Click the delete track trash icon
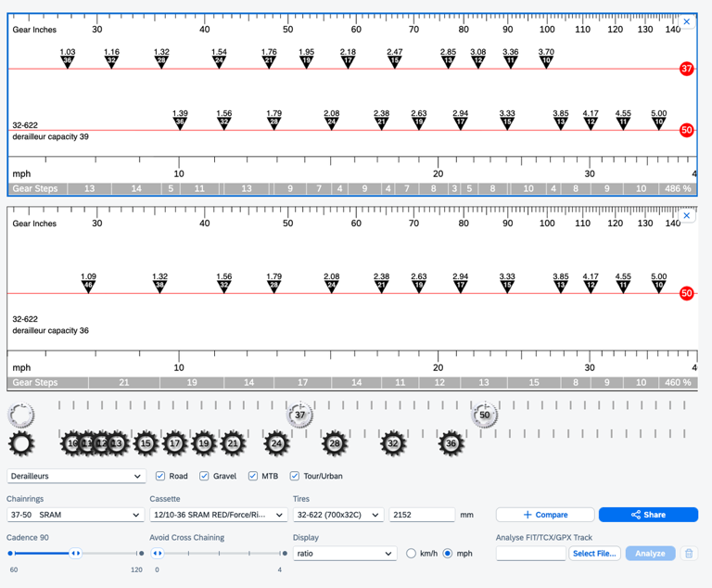The image size is (712, 588). (x=689, y=554)
